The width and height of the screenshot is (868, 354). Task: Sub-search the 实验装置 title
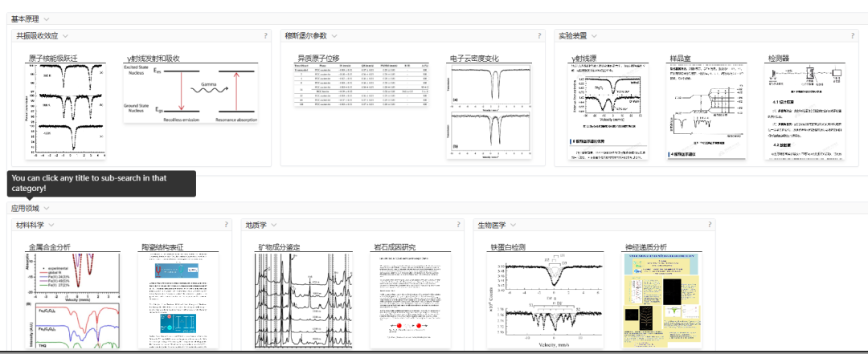[572, 36]
